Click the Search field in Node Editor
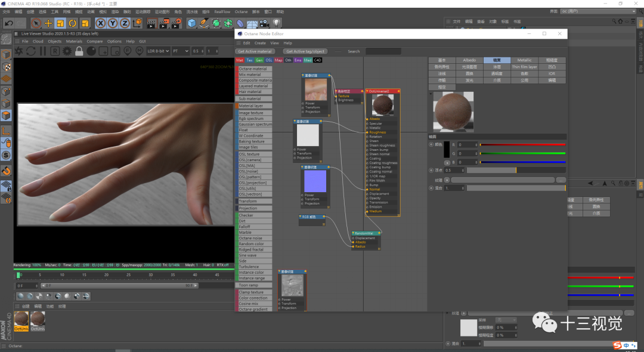Screen dimensions: 644x352 [x=383, y=51]
